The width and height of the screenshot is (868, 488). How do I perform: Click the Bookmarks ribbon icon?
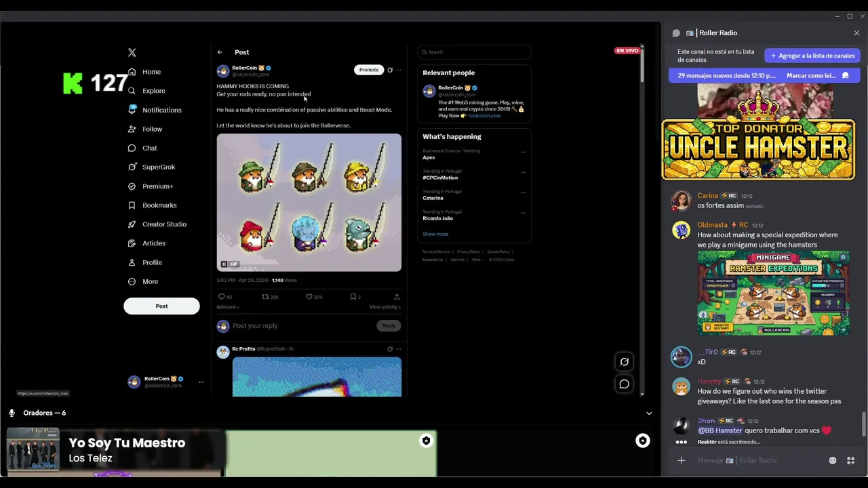pos(132,205)
